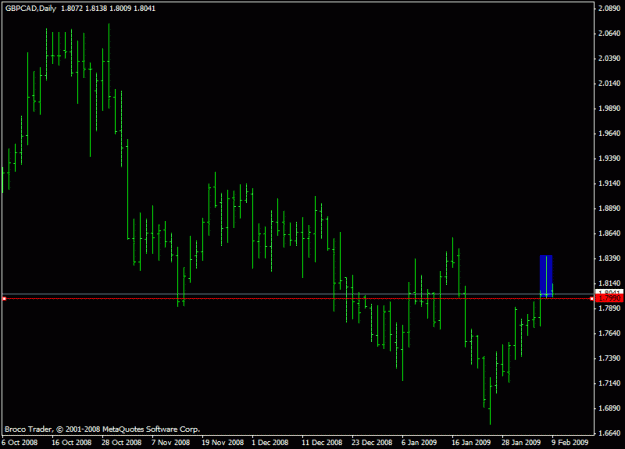The height and width of the screenshot is (449, 625).
Task: Click the 11 Dec 2008 date label
Action: click(x=322, y=442)
